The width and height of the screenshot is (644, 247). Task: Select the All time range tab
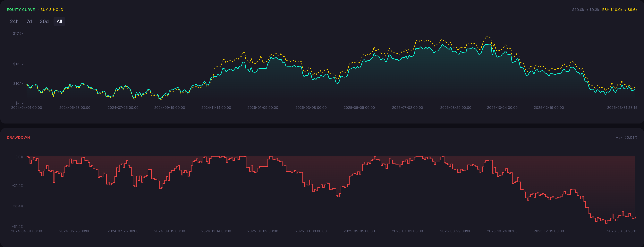(x=59, y=21)
